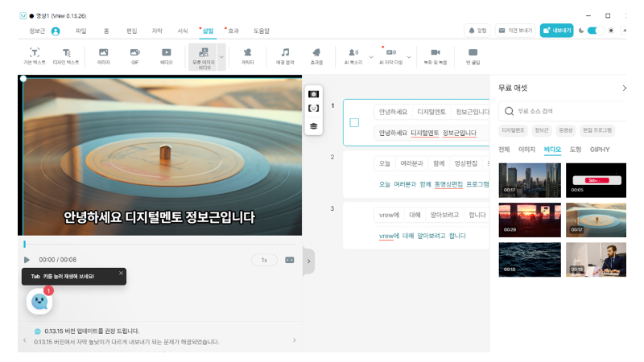
Task: Expand the 무료 이미지 비디오 dropdown arrow
Action: (221, 57)
